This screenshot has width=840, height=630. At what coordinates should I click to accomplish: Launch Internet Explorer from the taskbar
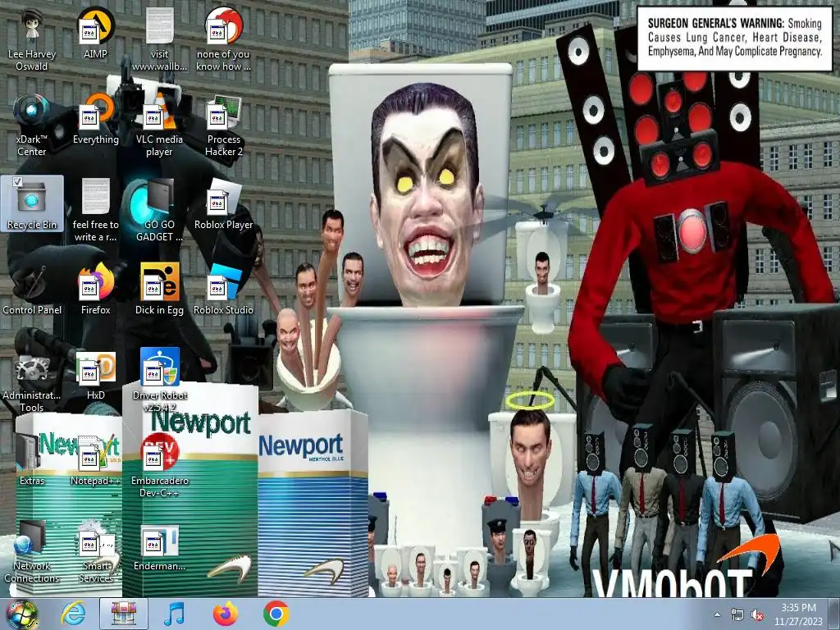[x=73, y=614]
